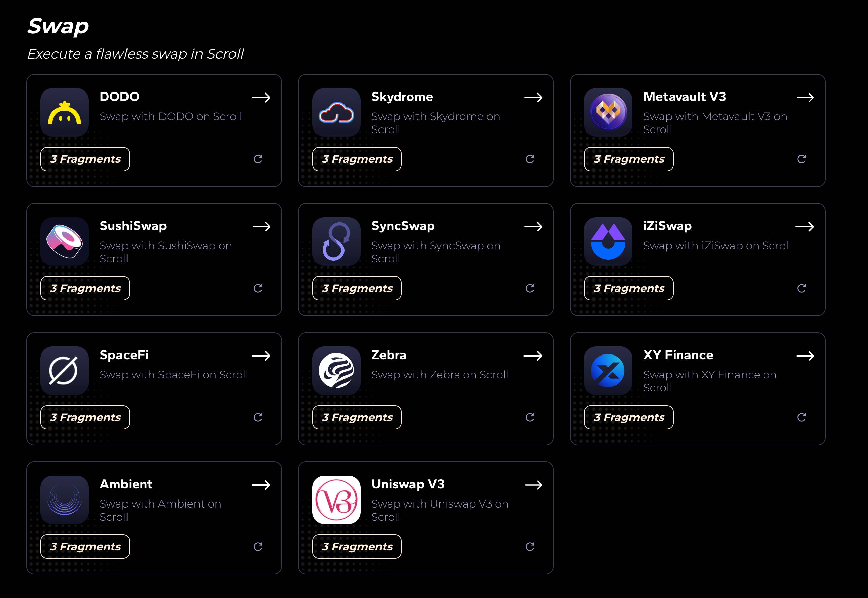868x598 pixels.
Task: Click the SushiSwap logo icon
Action: point(65,241)
